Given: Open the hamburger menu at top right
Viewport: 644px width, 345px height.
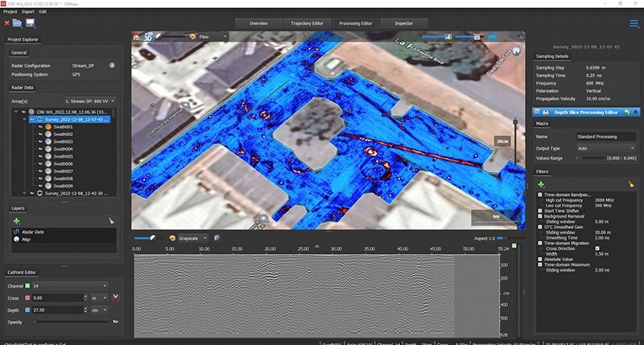Looking at the screenshot, I should point(634,23).
